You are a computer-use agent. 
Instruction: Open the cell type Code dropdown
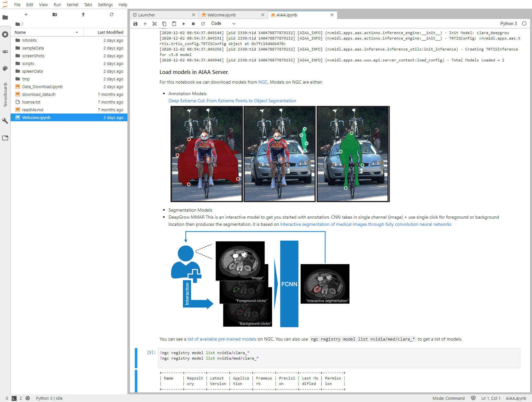(x=223, y=23)
